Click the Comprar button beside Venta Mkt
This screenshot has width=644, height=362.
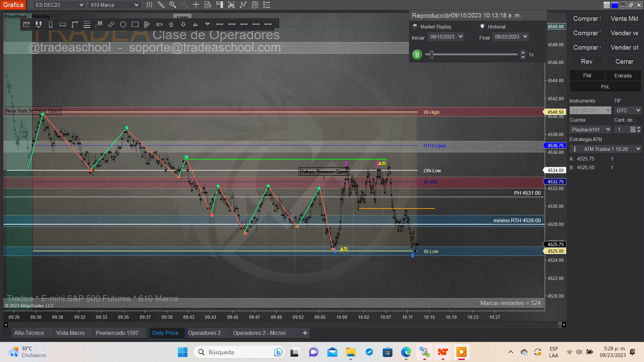[x=587, y=19]
